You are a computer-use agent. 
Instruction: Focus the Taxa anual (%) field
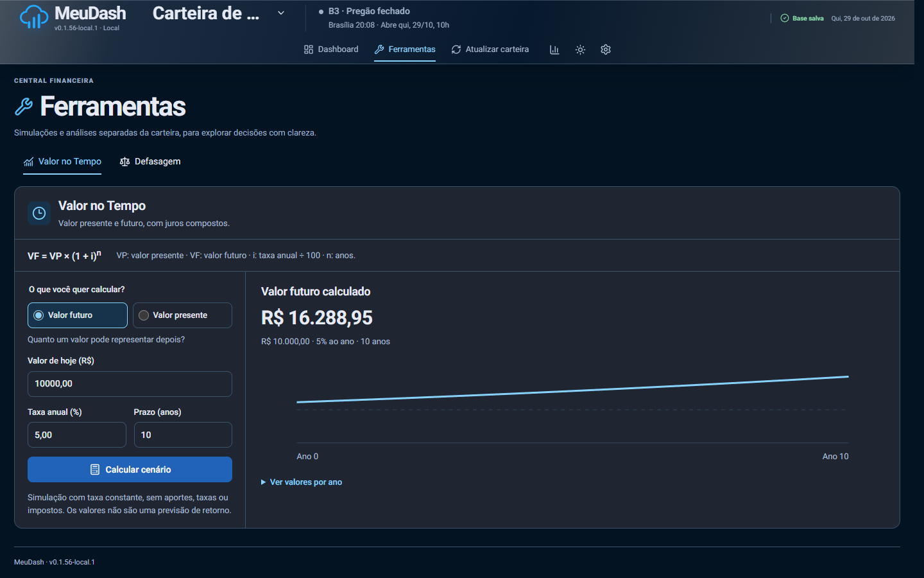(x=77, y=435)
